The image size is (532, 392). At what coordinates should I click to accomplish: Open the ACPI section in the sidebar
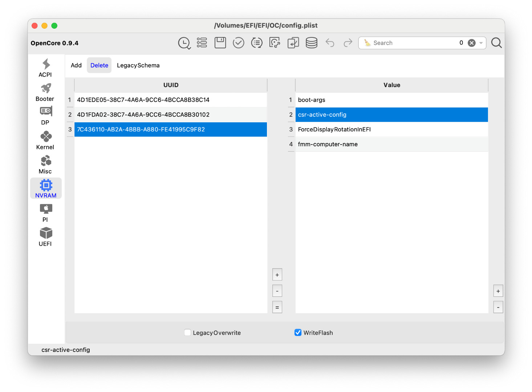pyautogui.click(x=45, y=68)
